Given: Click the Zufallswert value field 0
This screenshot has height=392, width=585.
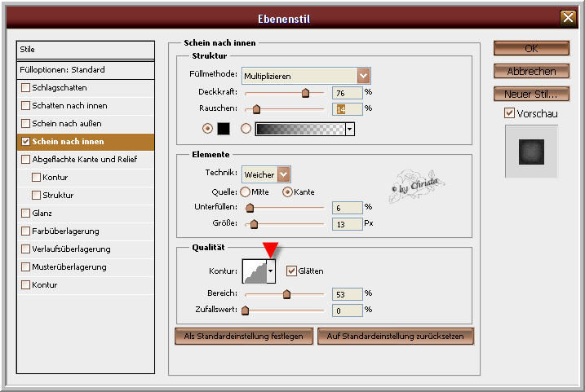Looking at the screenshot, I should click(x=348, y=311).
